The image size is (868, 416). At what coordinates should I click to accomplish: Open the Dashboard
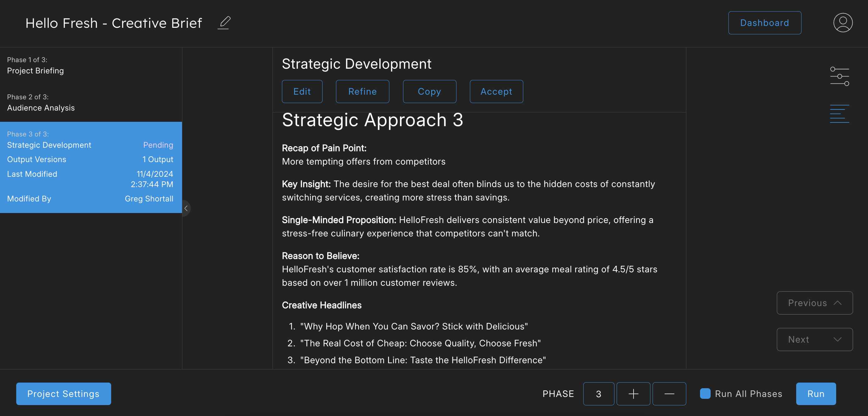[764, 22]
